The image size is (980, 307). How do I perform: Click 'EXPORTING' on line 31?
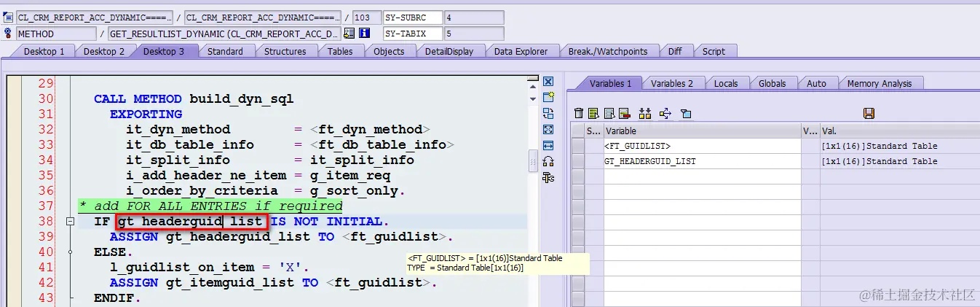pyautogui.click(x=146, y=114)
